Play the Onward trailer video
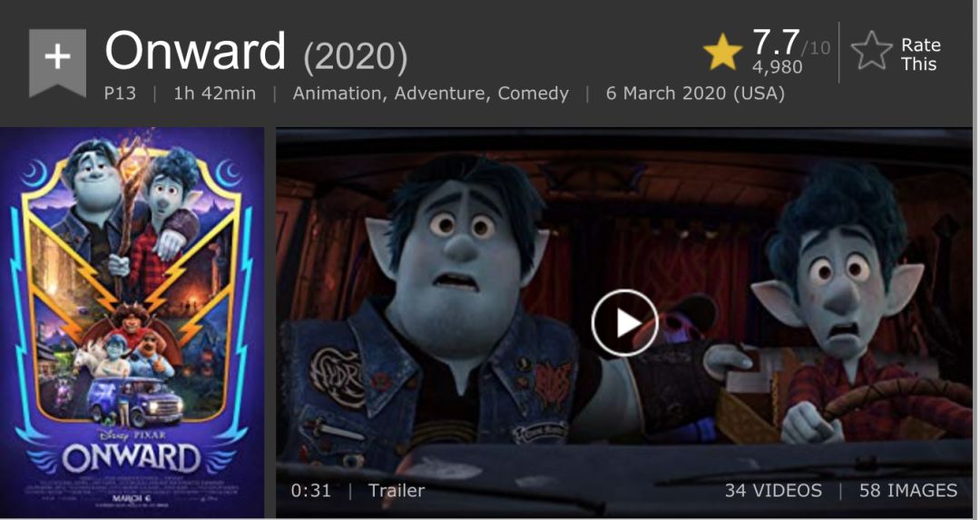This screenshot has height=520, width=980. click(x=624, y=323)
